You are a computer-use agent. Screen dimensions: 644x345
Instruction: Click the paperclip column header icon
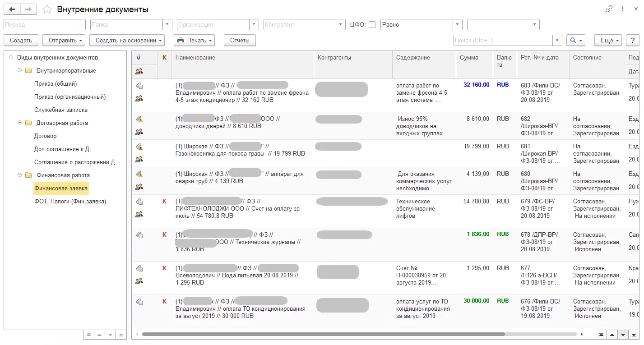139,58
